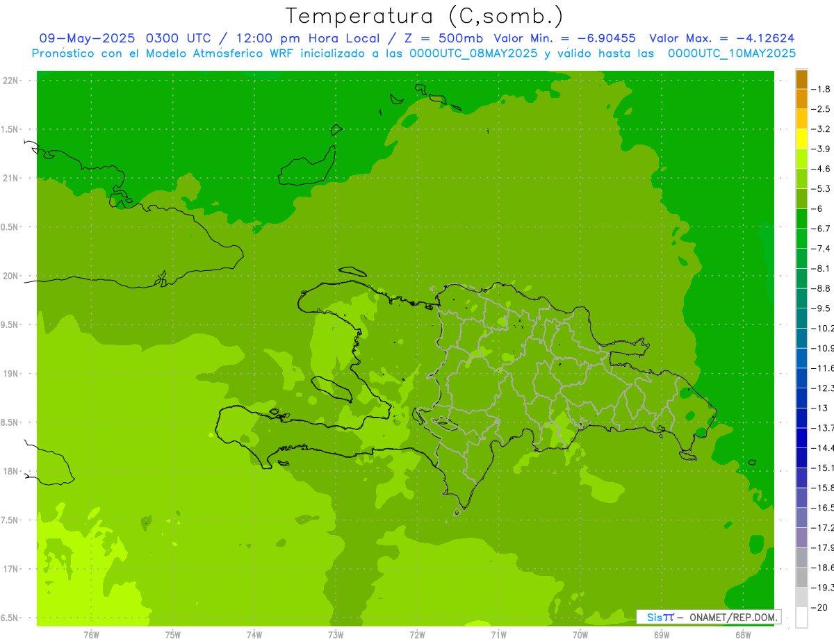The width and height of the screenshot is (834, 644).
Task: Click the "76W" longitude axis label
Action: [91, 634]
